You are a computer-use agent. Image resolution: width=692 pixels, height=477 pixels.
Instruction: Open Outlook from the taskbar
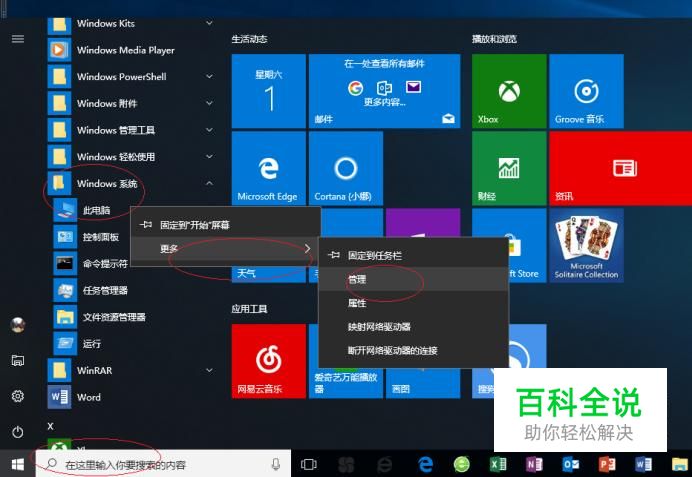click(x=571, y=464)
